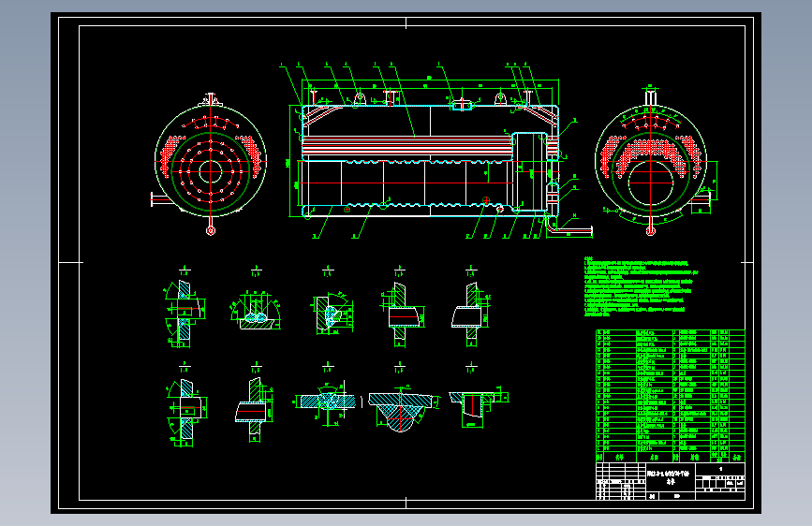
Task: Pick the rear reversal chamber at the right of the section view
Action: (530, 171)
